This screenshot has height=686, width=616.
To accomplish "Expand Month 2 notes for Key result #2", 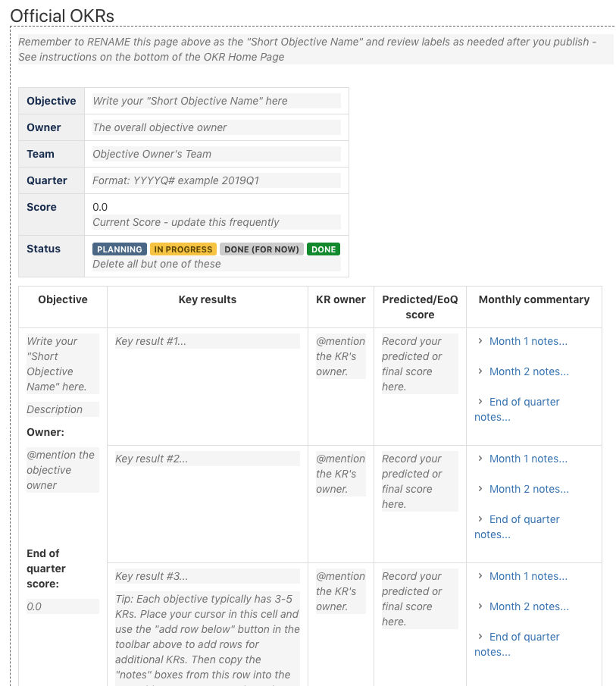I will tap(528, 489).
